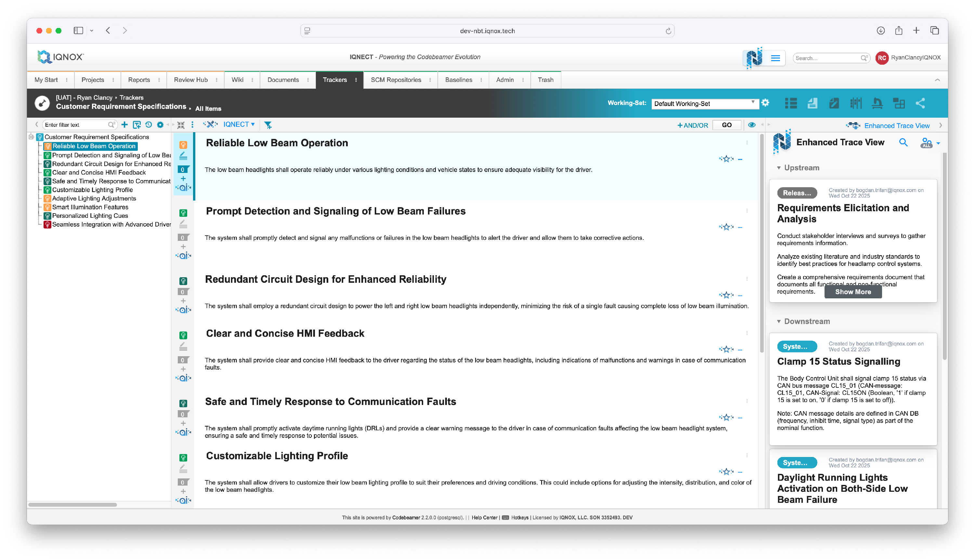
Task: Click AI icon beside Reliable Low Beam Operation
Action: tap(183, 188)
